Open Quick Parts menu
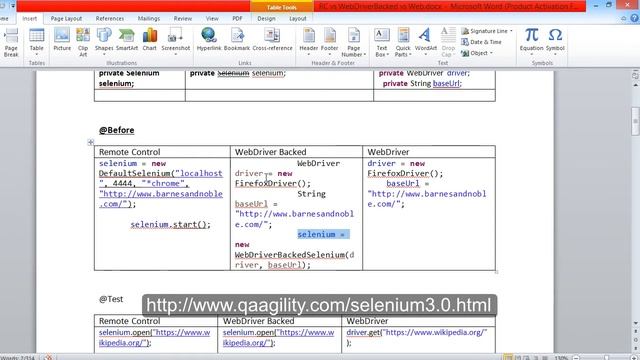This screenshot has height=360, width=640. (403, 42)
